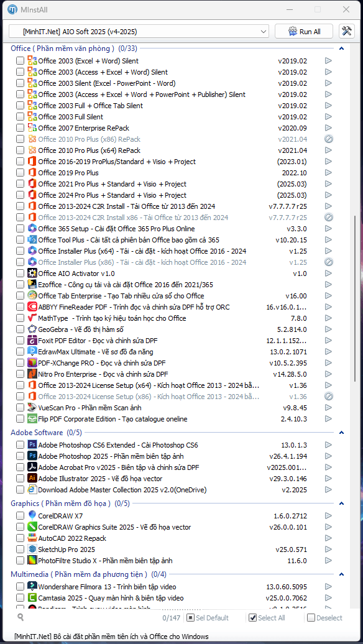Click the play arrow for Office 2019 Pro Plus
The width and height of the screenshot is (363, 644).
(328, 173)
